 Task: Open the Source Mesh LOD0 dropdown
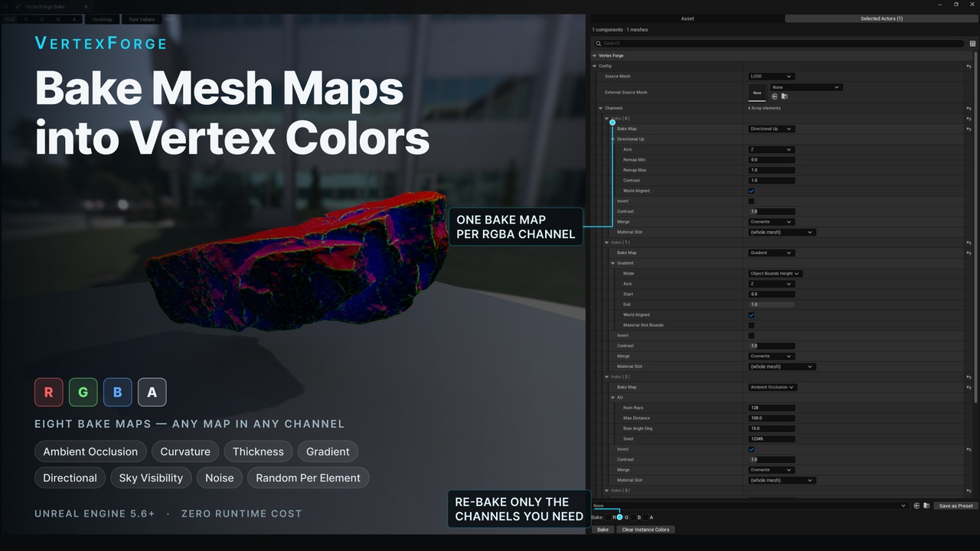pos(771,77)
